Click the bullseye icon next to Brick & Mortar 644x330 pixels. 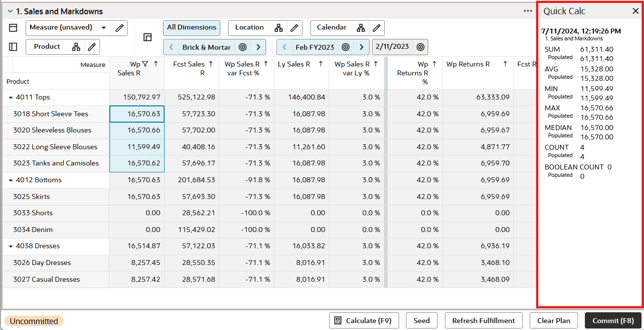242,46
